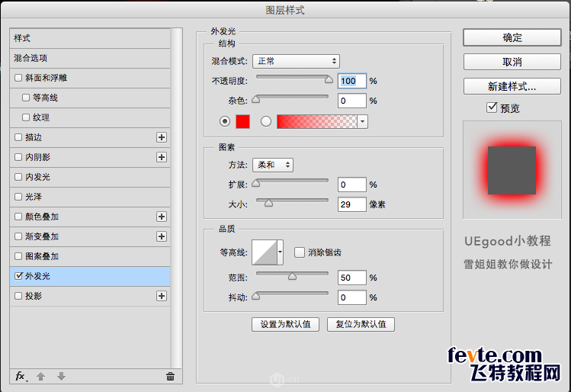Click red glow color swatch
Image resolution: width=571 pixels, height=392 pixels.
(x=242, y=121)
